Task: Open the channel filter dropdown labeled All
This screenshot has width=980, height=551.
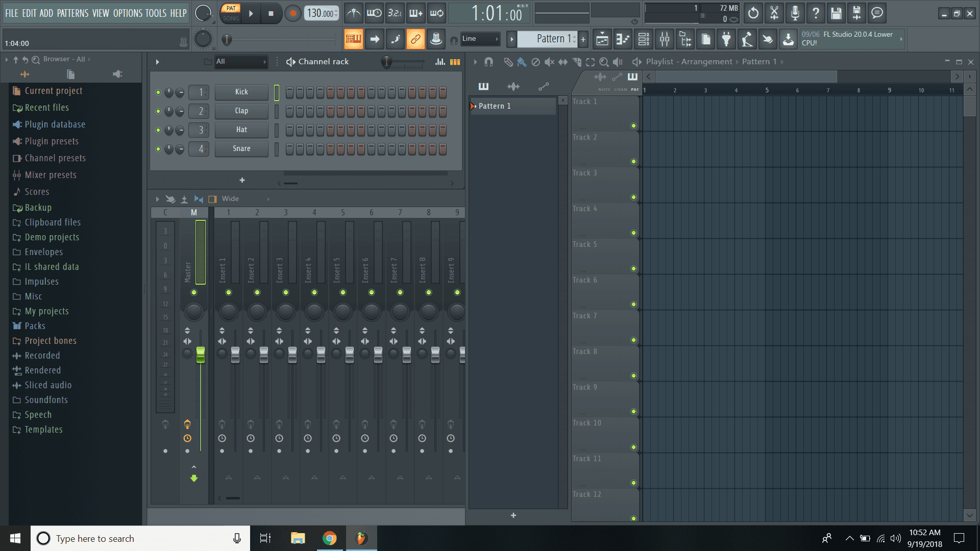Action: coord(241,61)
